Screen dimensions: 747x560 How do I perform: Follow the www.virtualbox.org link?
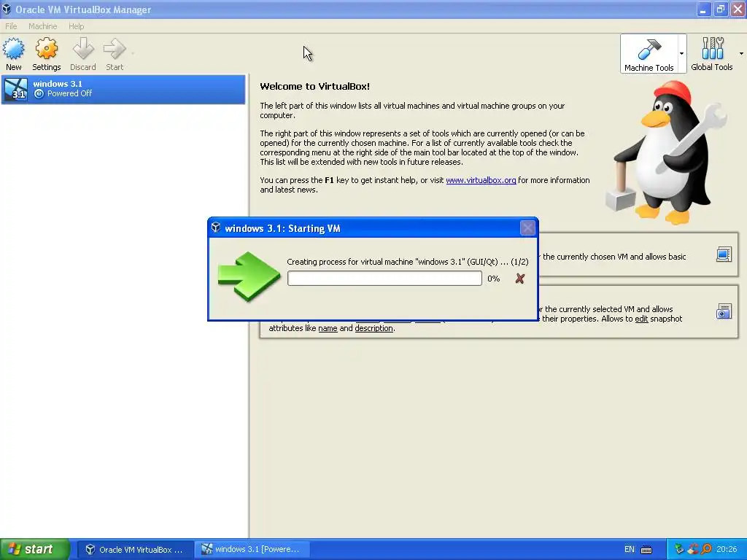481,180
